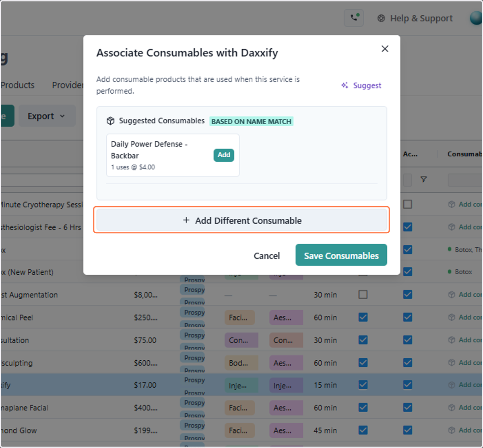Viewport: 483px width, 448px height.
Task: Click Add consumables link in Diamond Glow row
Action: (465, 430)
